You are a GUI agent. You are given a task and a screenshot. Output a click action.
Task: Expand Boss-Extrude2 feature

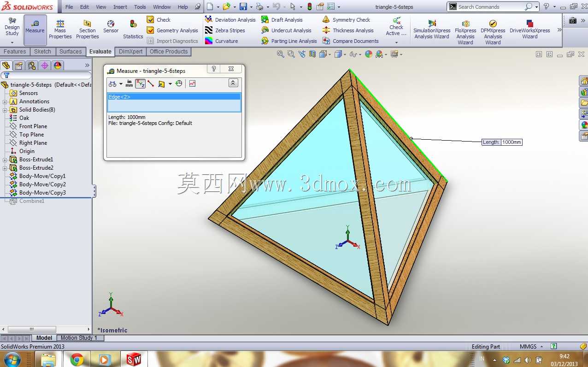tap(5, 168)
